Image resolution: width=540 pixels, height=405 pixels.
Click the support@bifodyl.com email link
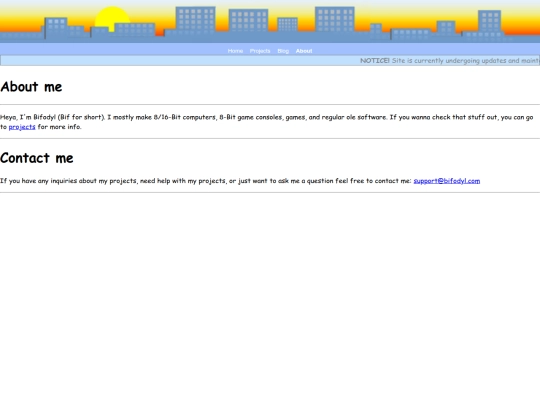point(447,181)
